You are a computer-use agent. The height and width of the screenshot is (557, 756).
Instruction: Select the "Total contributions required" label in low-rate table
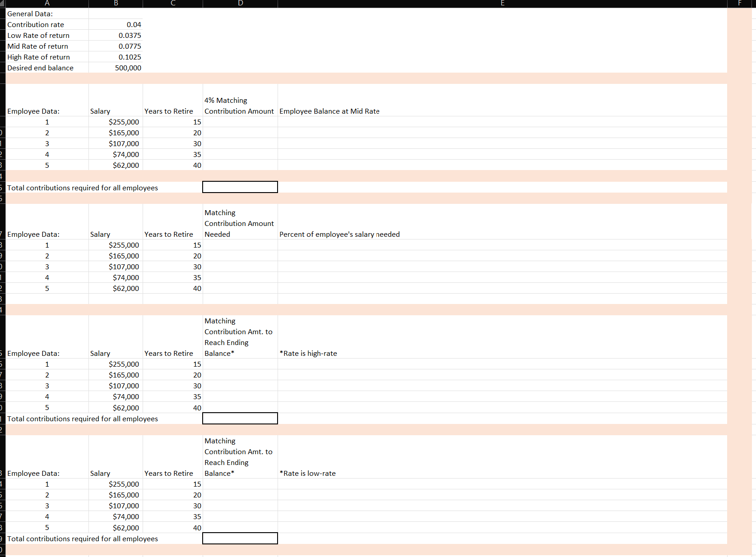point(83,539)
